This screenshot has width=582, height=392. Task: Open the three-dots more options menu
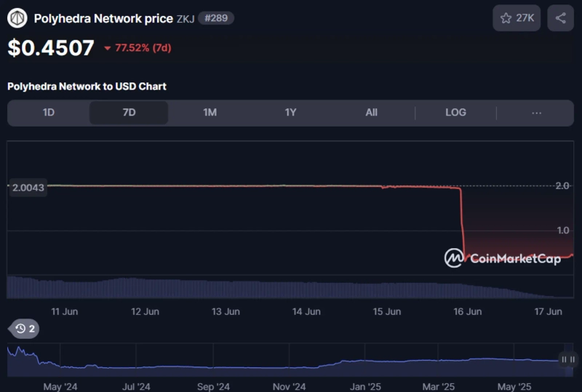(x=536, y=113)
